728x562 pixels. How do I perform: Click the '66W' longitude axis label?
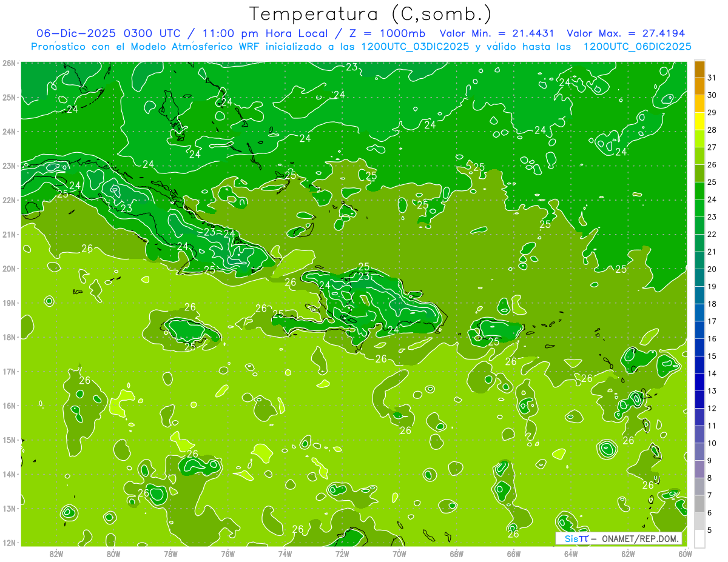pyautogui.click(x=514, y=554)
